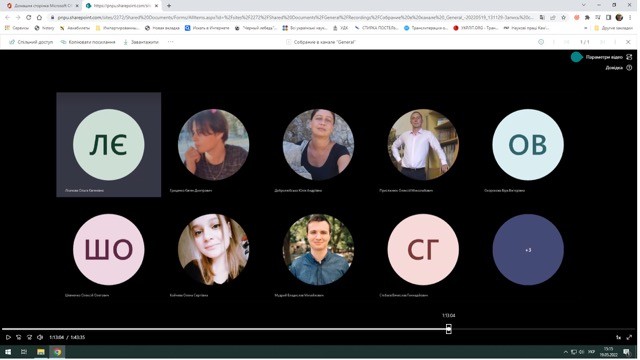
Task: Move the video progress slider handle
Action: pyautogui.click(x=449, y=329)
